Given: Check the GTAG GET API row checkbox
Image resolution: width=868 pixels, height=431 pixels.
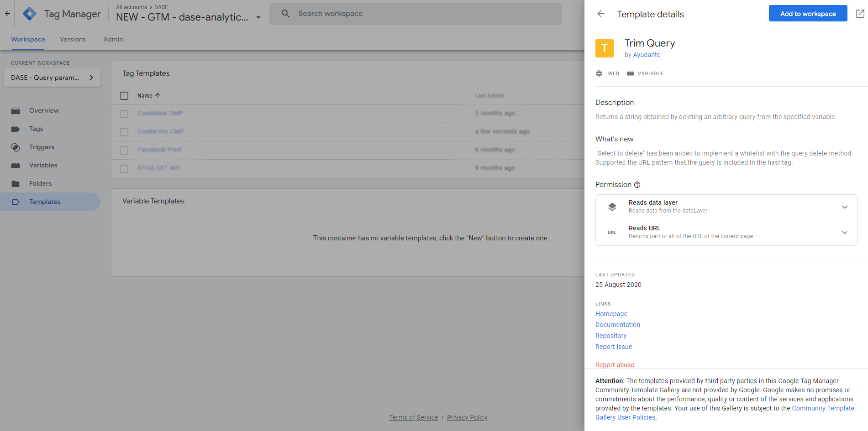Looking at the screenshot, I should (x=124, y=169).
